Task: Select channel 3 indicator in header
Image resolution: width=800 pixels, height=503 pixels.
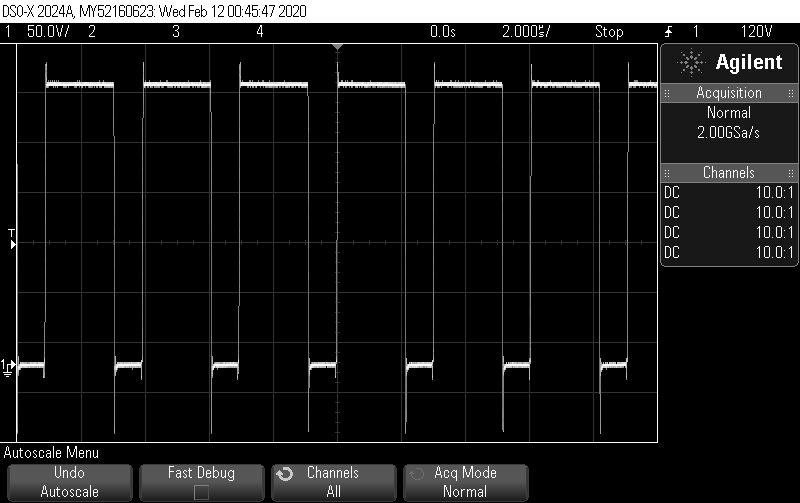Action: (x=176, y=32)
